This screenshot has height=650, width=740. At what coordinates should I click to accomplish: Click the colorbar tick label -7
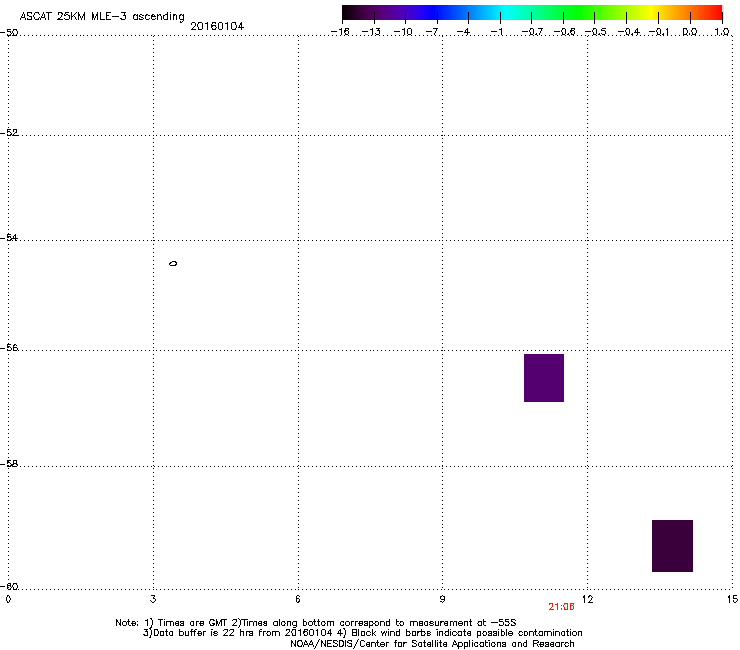[x=432, y=32]
